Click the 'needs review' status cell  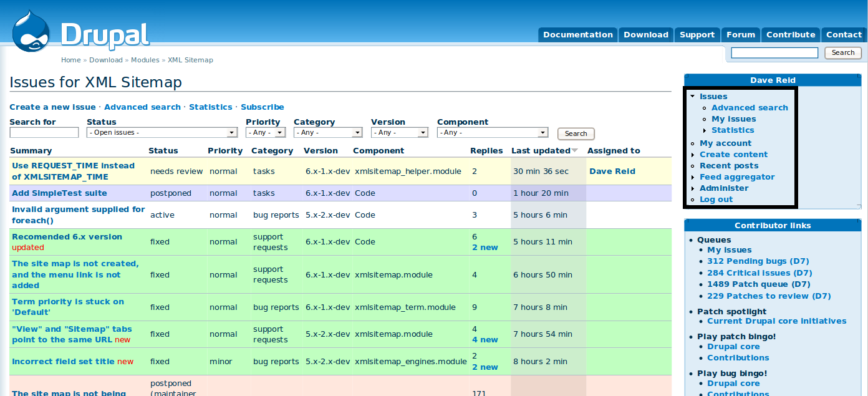point(176,171)
